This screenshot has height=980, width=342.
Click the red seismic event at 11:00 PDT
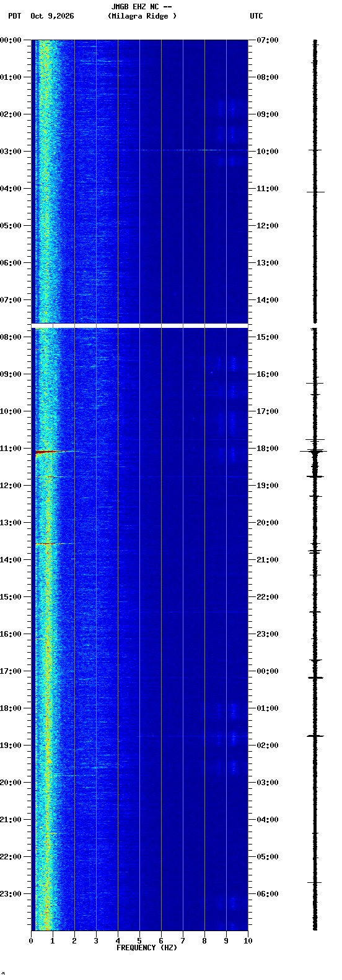(x=46, y=452)
